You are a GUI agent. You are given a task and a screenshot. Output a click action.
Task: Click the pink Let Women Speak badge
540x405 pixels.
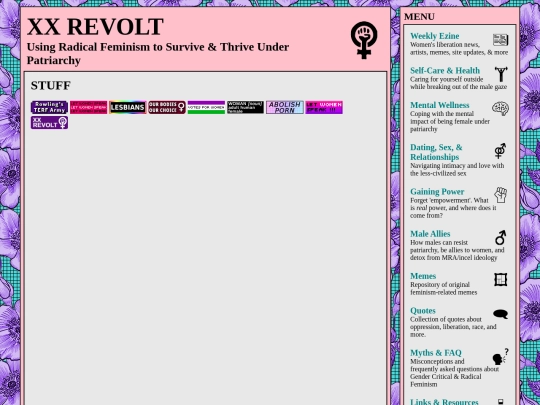89,107
